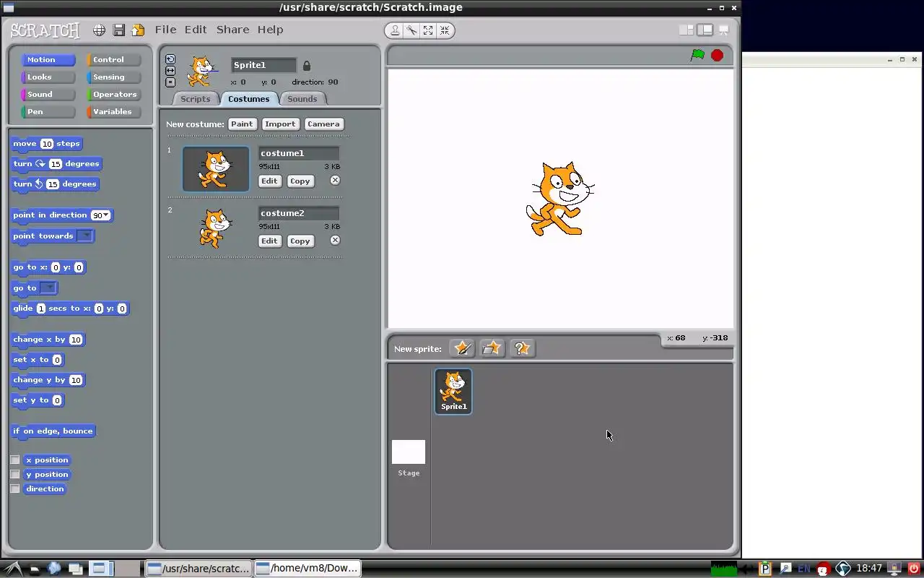This screenshot has width=924, height=578.
Task: Switch to the Scripts tab
Action: click(195, 99)
